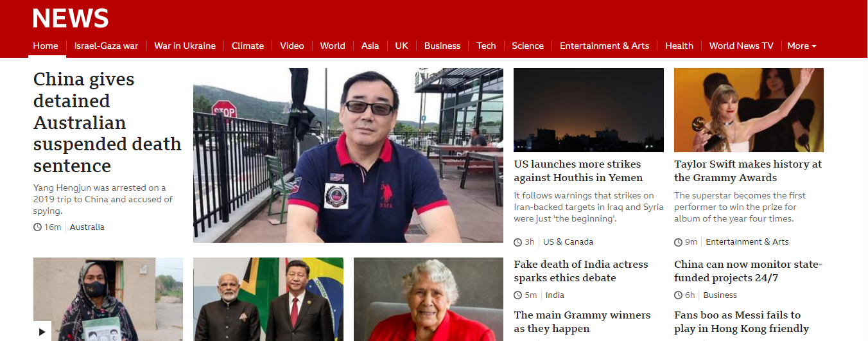This screenshot has width=868, height=341.
Task: Click the 'The superstar becomes the first' summary
Action: [740, 207]
